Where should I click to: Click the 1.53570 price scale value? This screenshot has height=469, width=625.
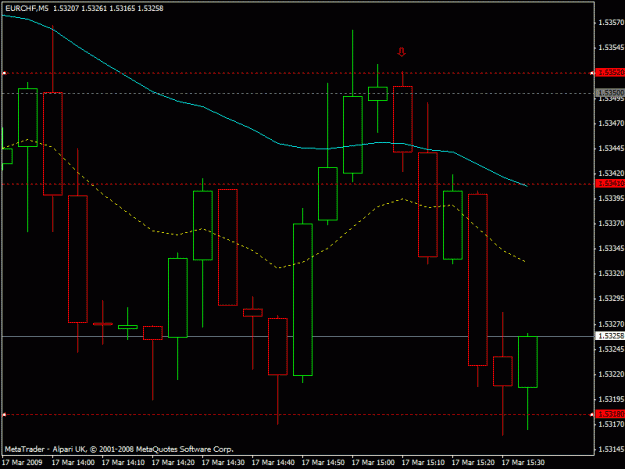coord(611,22)
